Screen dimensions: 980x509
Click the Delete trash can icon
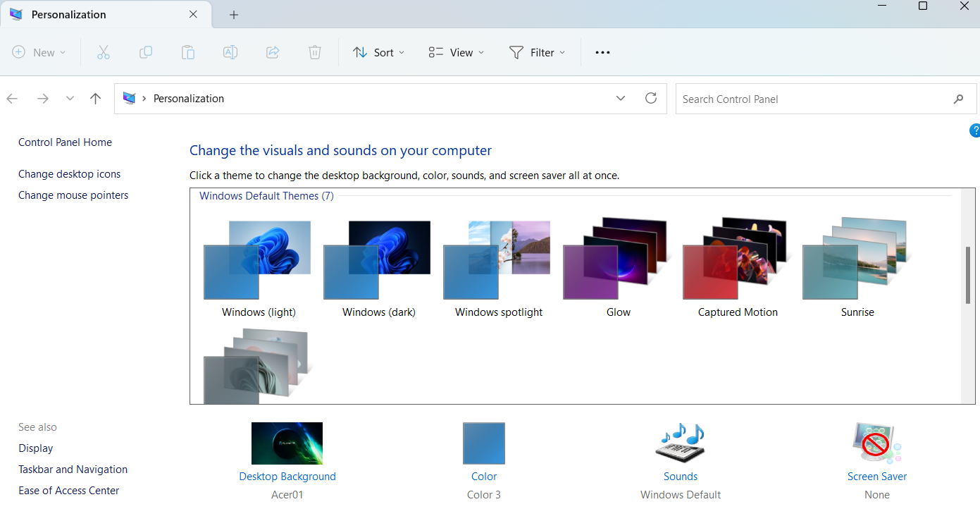315,52
